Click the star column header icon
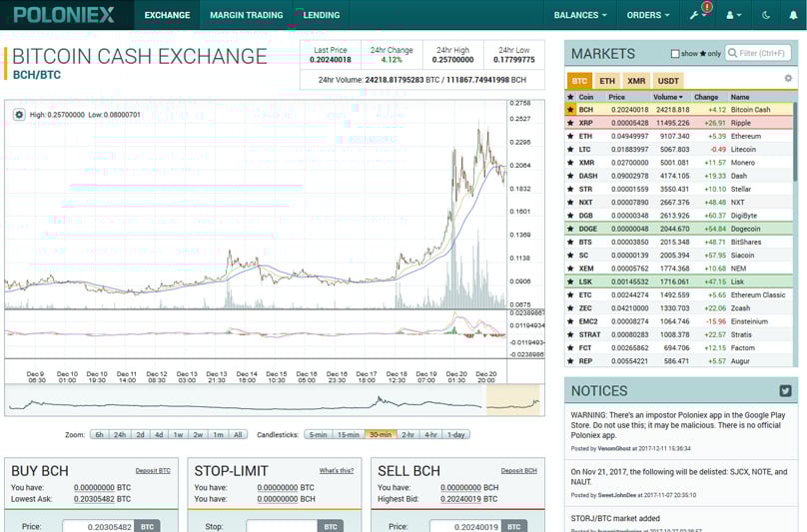 tap(570, 97)
